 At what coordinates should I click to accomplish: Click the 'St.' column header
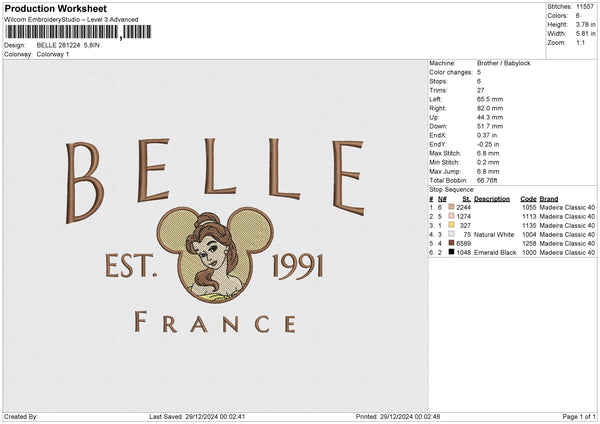(x=466, y=199)
